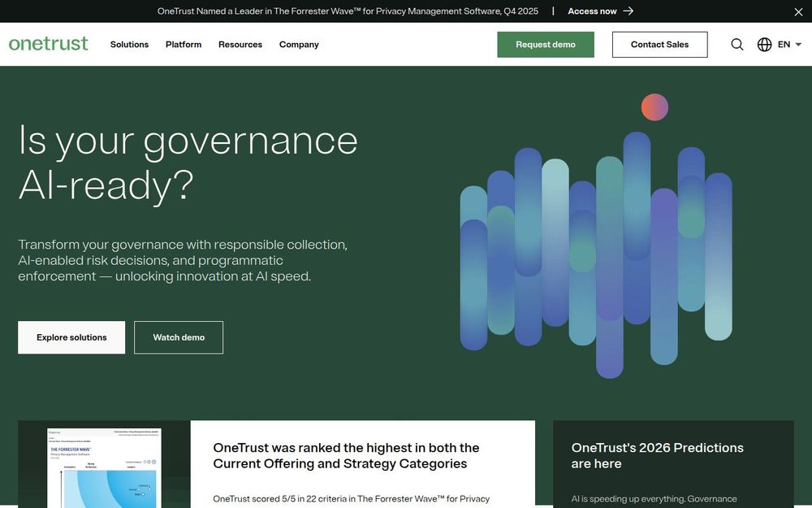Click Explore solutions
The image size is (812, 508).
pos(71,336)
